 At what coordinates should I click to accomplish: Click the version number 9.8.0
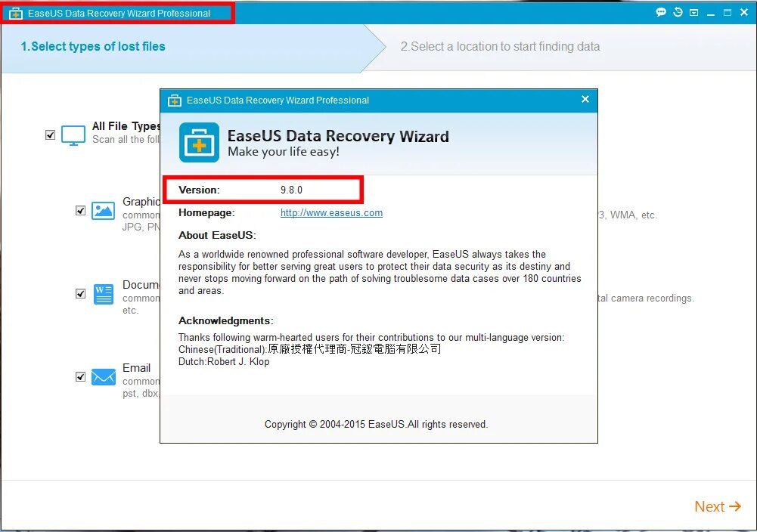point(292,190)
